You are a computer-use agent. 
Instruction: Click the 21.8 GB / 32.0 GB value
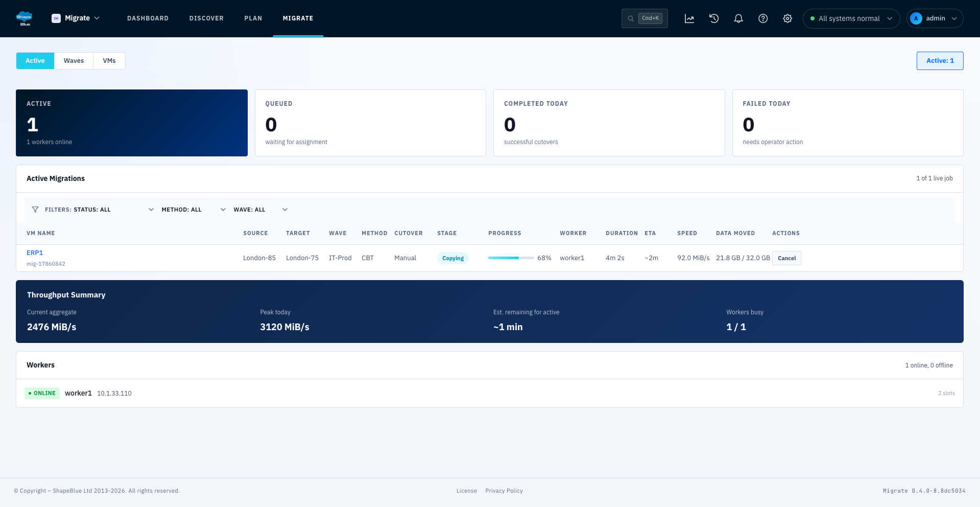click(x=743, y=258)
